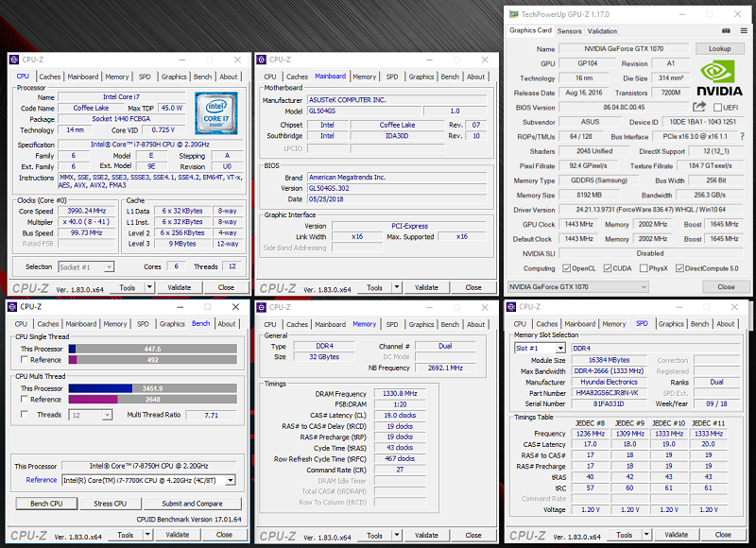Take a GPU-Z screenshot with camera icon
This screenshot has height=548, width=756.
726,31
